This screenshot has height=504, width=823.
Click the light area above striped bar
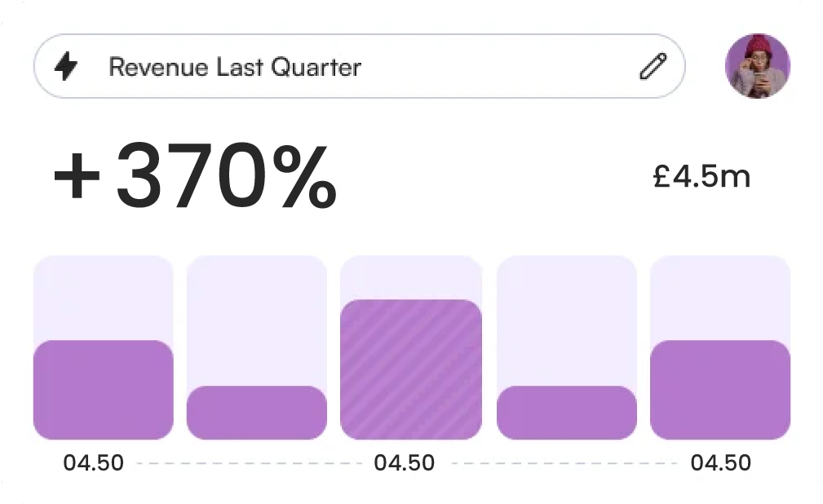tap(411, 277)
